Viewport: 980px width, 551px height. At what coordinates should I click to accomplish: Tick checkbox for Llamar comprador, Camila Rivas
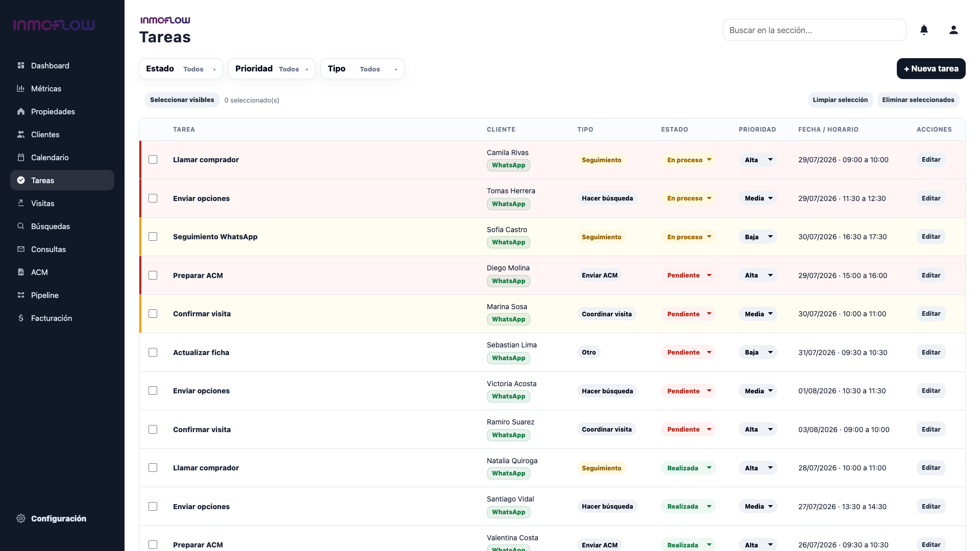pos(153,160)
